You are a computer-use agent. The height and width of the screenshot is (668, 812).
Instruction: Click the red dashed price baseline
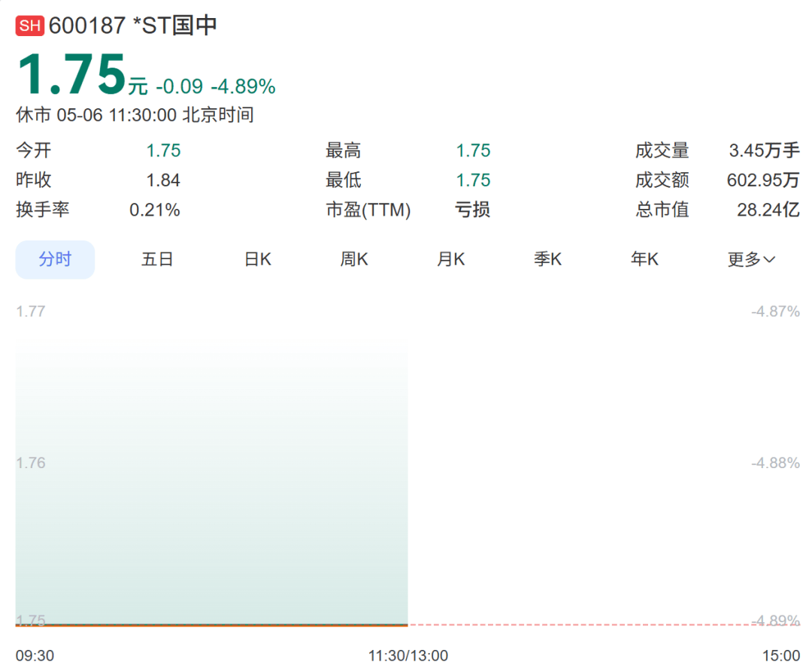pyautogui.click(x=604, y=625)
